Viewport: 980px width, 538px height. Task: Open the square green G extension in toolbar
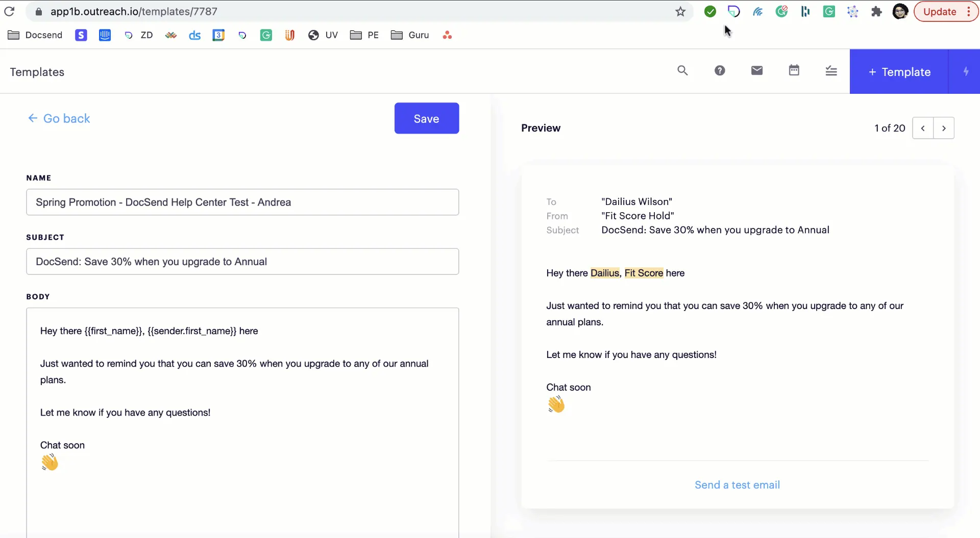829,11
